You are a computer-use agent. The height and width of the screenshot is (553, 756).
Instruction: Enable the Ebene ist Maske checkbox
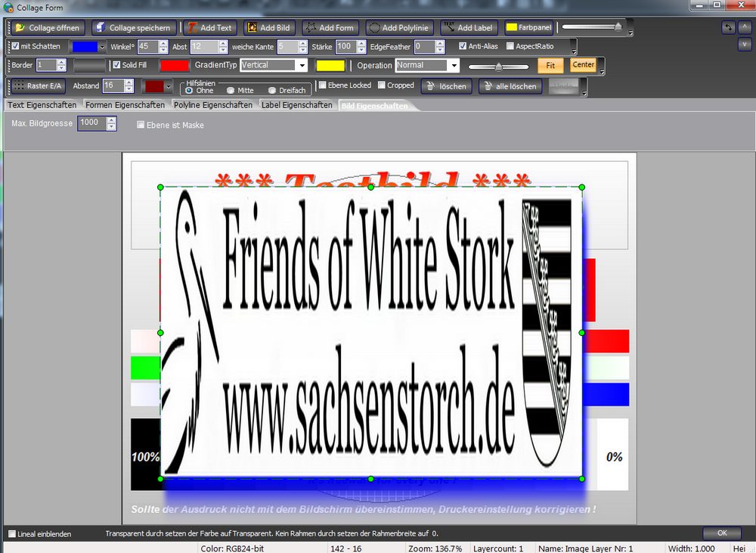point(141,125)
